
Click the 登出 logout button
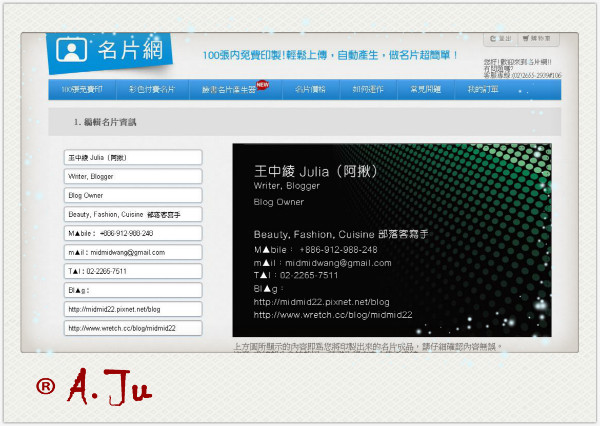coord(501,39)
